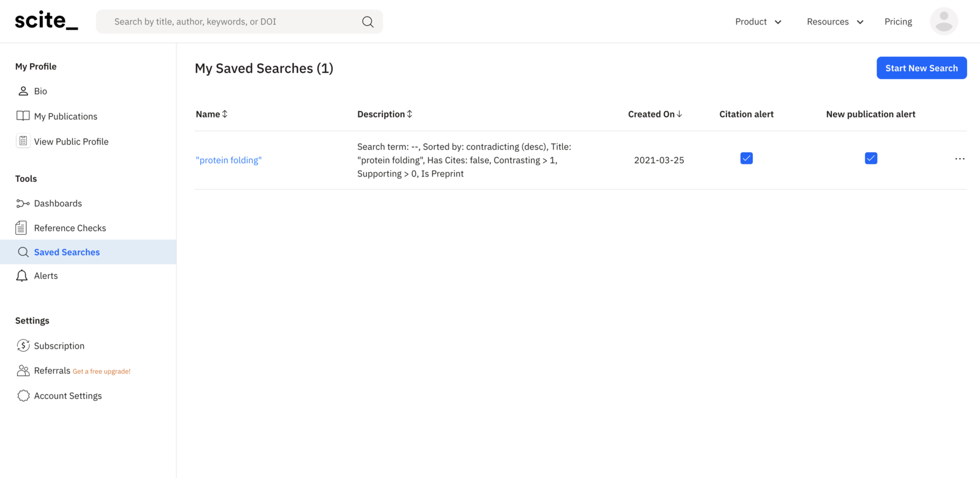Image resolution: width=980 pixels, height=478 pixels.
Task: Open the user avatar profile icon
Action: 944,21
